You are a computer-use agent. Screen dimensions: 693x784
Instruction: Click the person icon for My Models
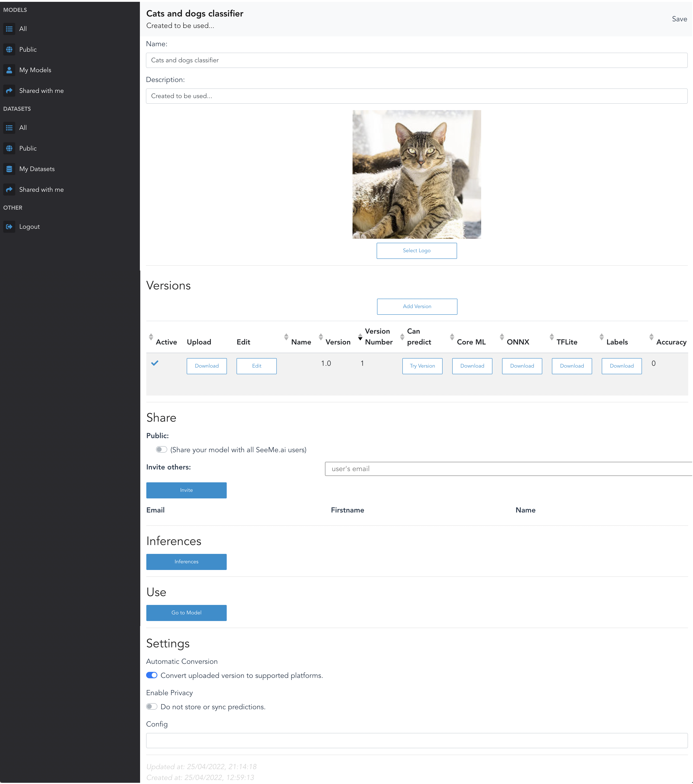coord(9,70)
